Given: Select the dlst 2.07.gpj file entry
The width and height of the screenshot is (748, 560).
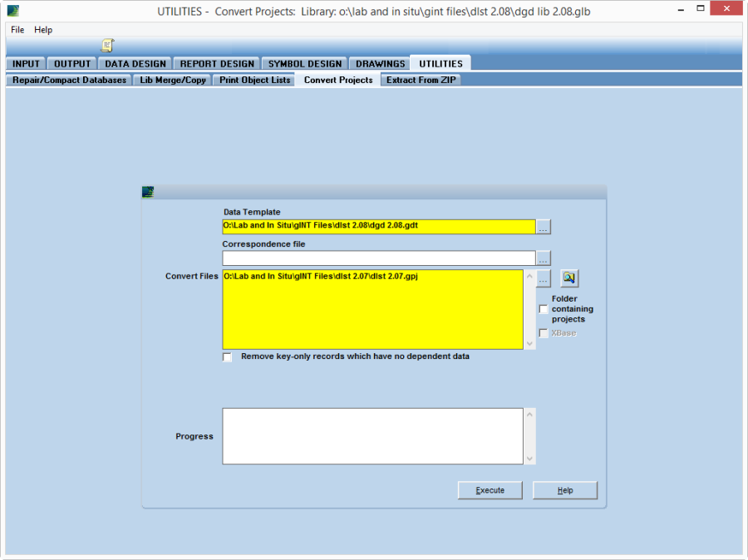Looking at the screenshot, I should tap(321, 276).
